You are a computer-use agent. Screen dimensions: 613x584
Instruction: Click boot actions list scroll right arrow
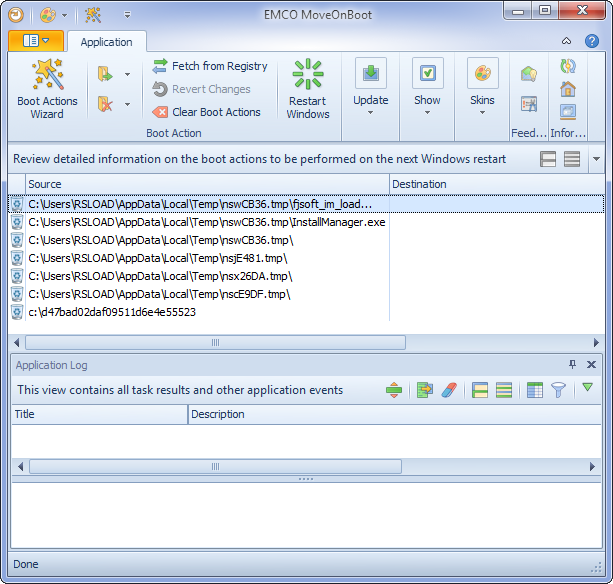pos(596,343)
